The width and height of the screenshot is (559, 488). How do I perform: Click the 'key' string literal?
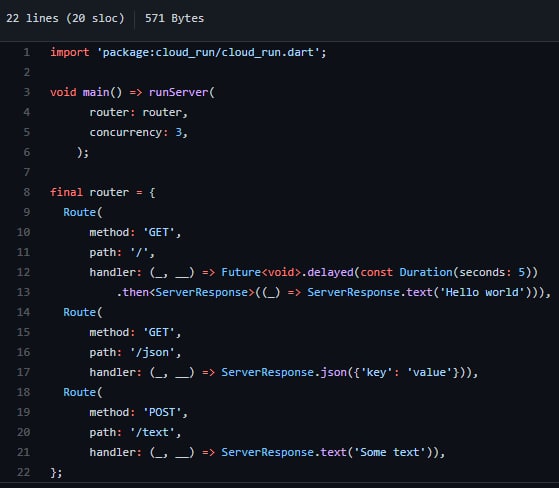coord(376,372)
